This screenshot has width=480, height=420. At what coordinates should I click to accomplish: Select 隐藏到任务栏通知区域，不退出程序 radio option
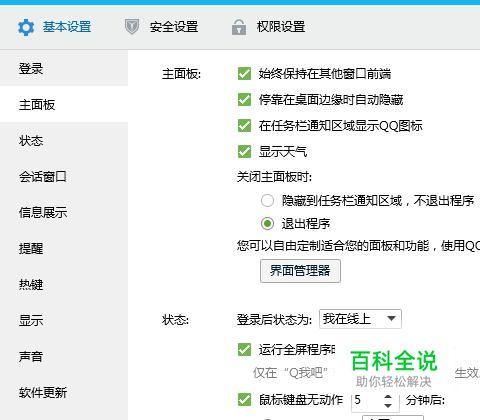267,201
